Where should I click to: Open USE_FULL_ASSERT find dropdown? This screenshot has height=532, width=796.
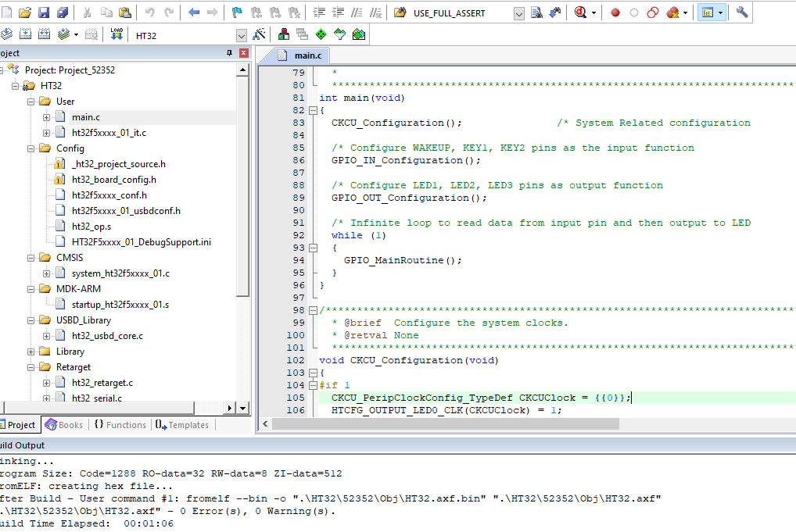tap(519, 13)
